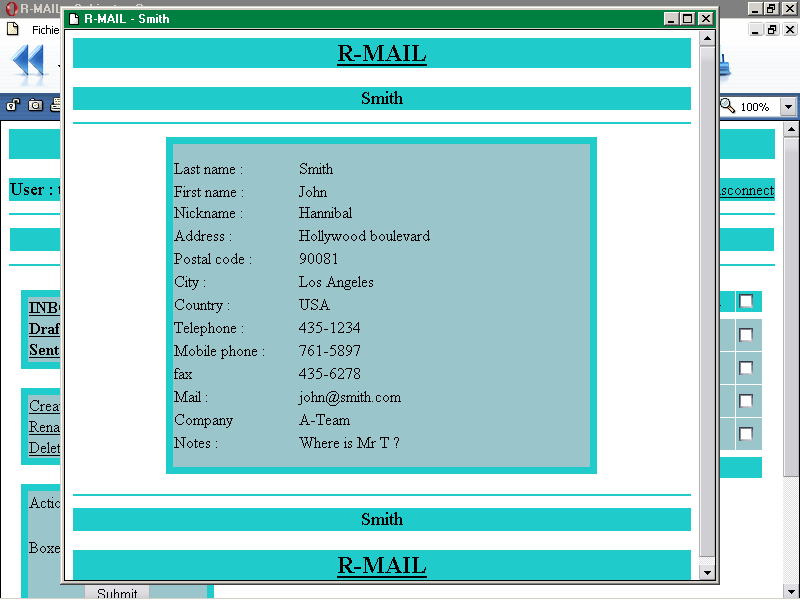Viewport: 800px width, 600px height.
Task: Click the Opera logo in title bar
Action: (x=10, y=9)
